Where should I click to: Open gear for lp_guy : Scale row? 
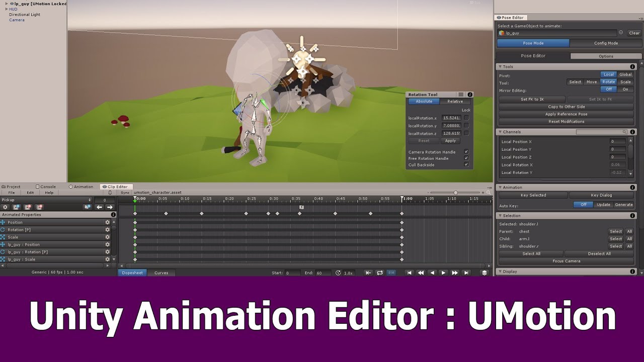107,259
